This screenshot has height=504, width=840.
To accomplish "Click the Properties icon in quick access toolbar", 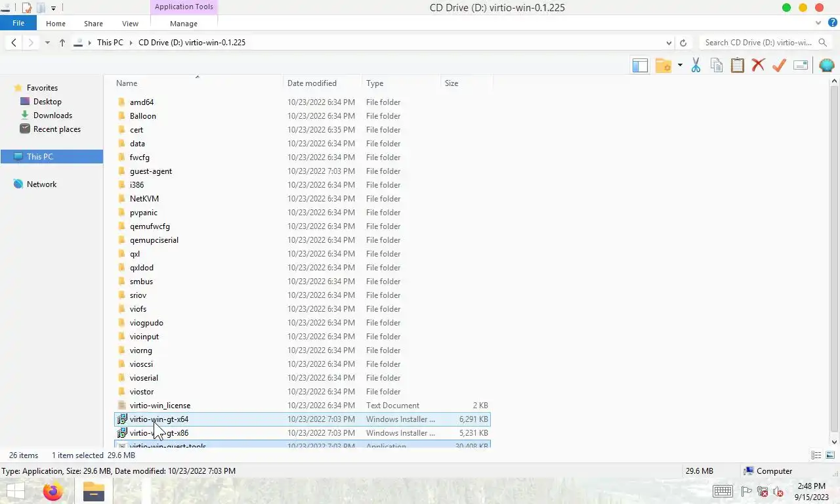I will 27,8.
